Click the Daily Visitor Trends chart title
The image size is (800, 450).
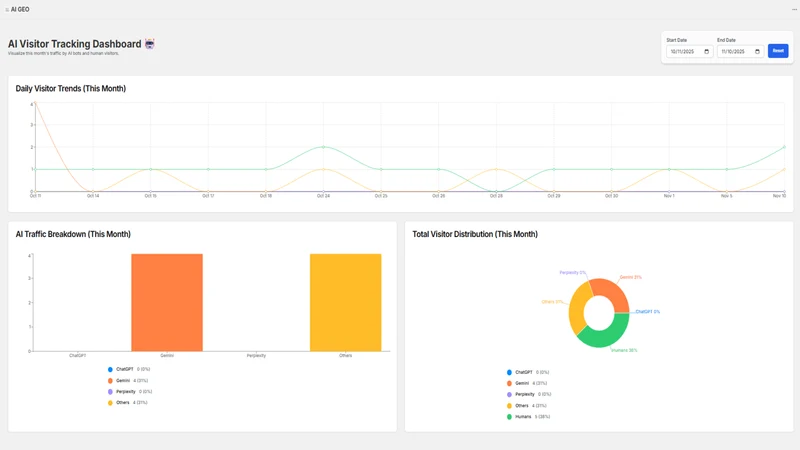click(70, 88)
